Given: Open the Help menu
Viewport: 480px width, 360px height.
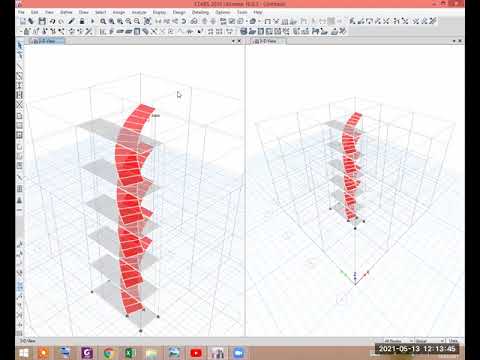Looking at the screenshot, I should coord(258,12).
